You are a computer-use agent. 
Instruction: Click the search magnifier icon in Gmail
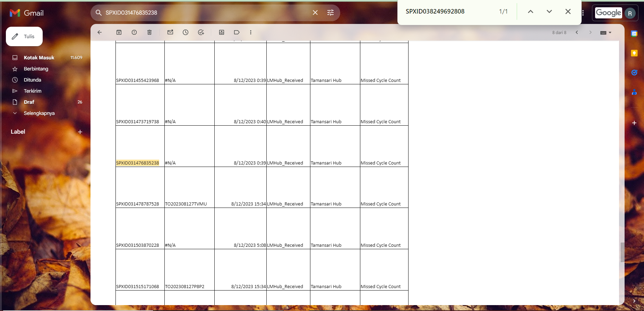click(x=98, y=13)
